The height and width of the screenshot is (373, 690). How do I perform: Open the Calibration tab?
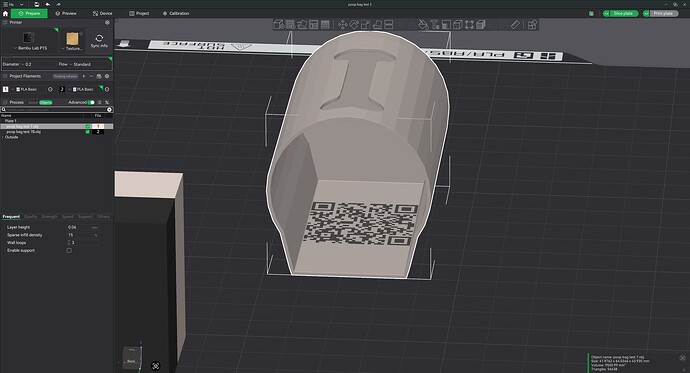coord(176,14)
